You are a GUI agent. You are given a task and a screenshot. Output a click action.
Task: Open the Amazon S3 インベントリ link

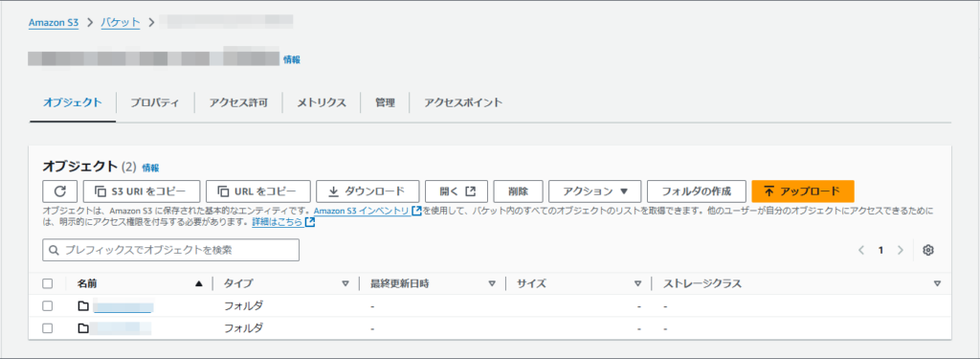click(x=367, y=212)
